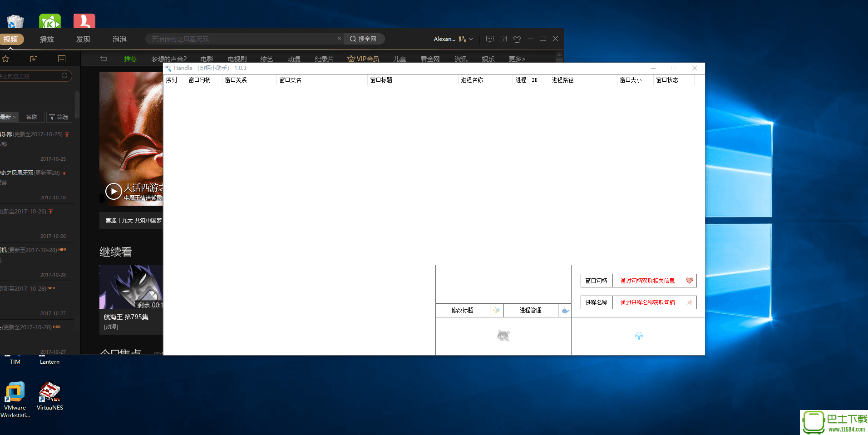Sort by the 窗口句柄 column header

coord(204,80)
